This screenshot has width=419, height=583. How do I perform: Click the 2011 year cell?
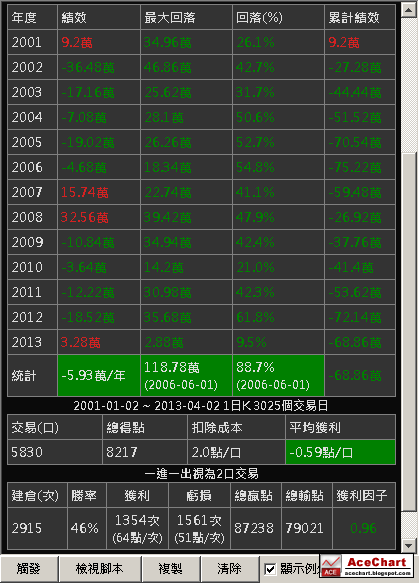(32, 292)
